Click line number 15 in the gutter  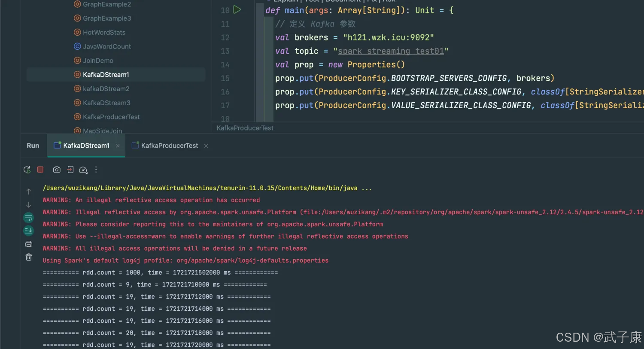click(x=225, y=78)
